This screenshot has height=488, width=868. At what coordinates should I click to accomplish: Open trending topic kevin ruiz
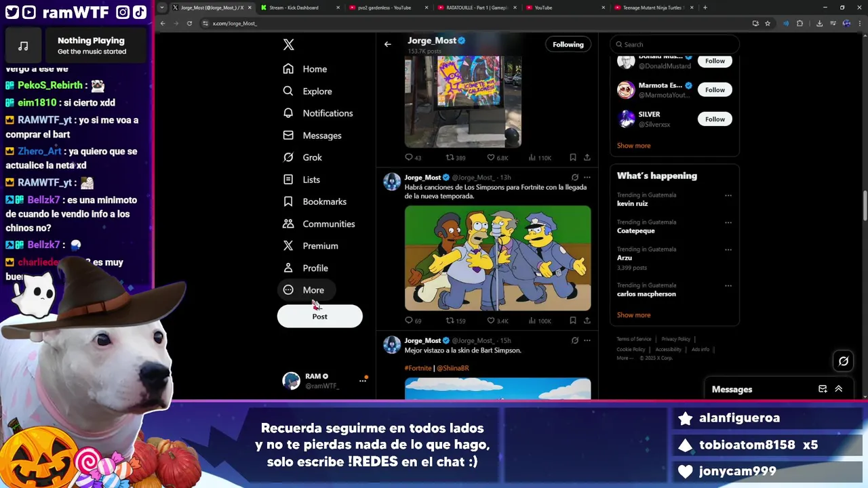tap(632, 203)
